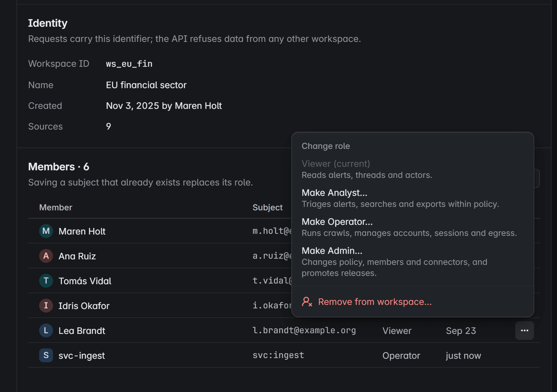
Task: Click the remove-user icon in the menu
Action: (307, 302)
